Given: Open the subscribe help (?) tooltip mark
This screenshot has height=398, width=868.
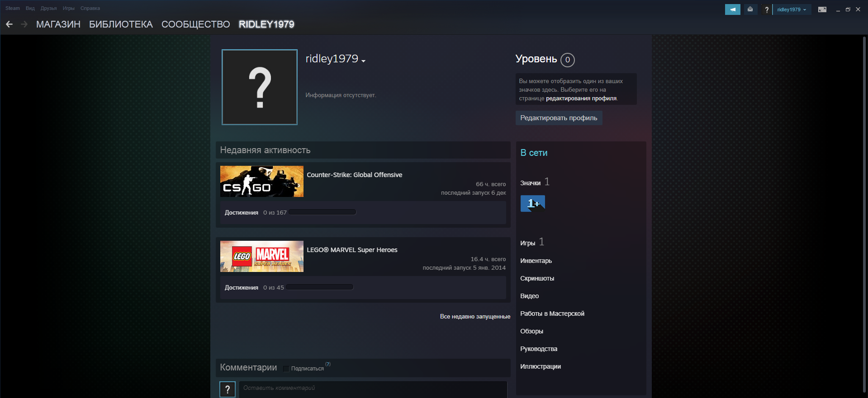Looking at the screenshot, I should 328,364.
